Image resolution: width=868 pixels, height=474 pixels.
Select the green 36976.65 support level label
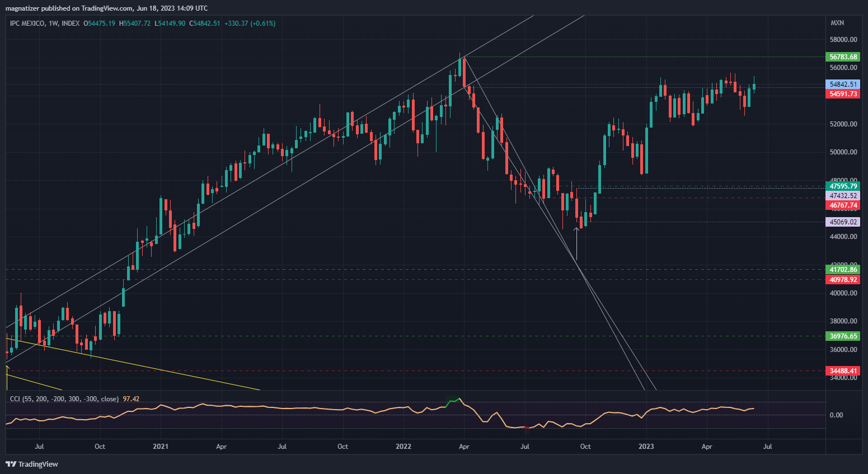pos(843,336)
